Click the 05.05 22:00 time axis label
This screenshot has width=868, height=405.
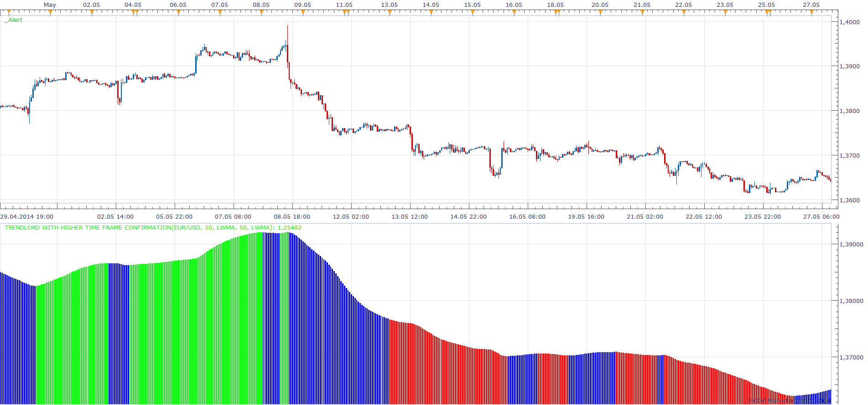[174, 217]
